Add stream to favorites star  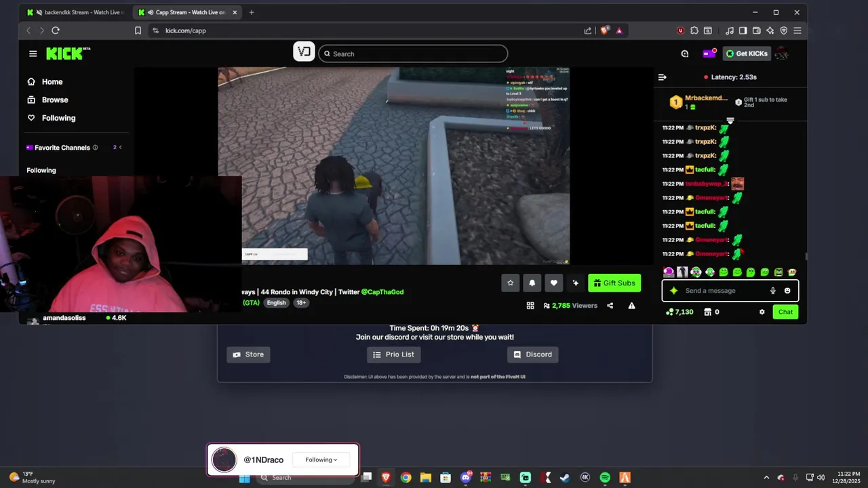510,283
